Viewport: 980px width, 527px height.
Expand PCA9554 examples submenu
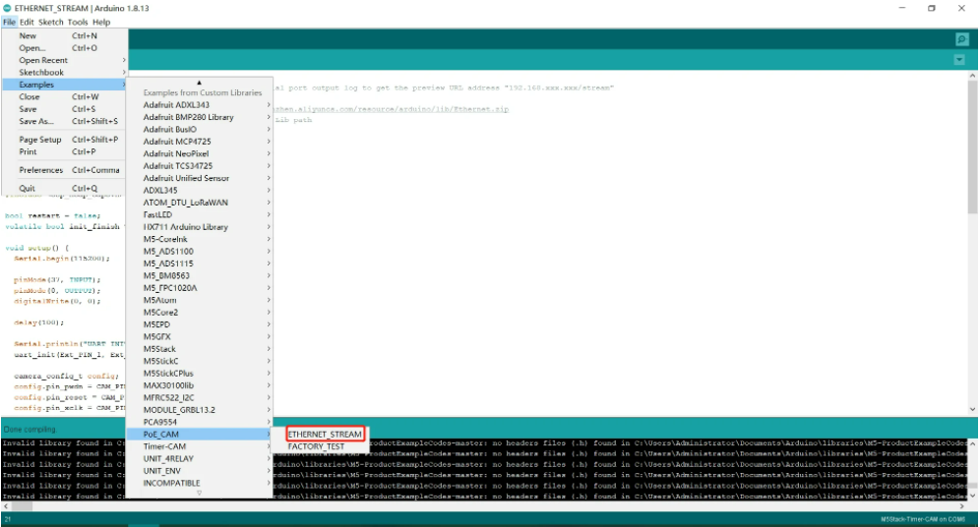click(x=200, y=422)
